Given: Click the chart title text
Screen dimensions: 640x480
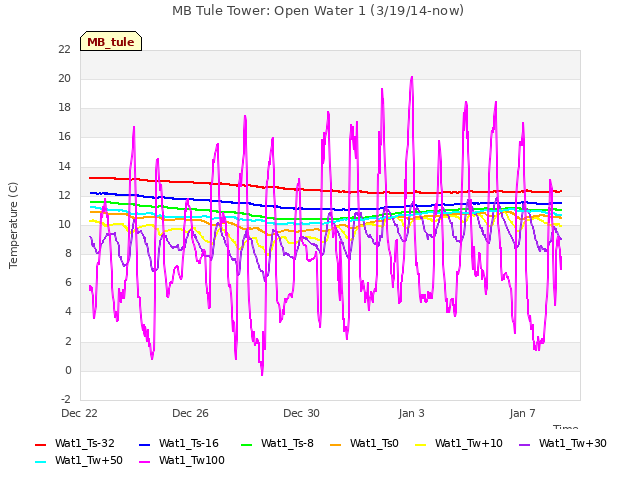Looking at the screenshot, I should coord(318,11).
